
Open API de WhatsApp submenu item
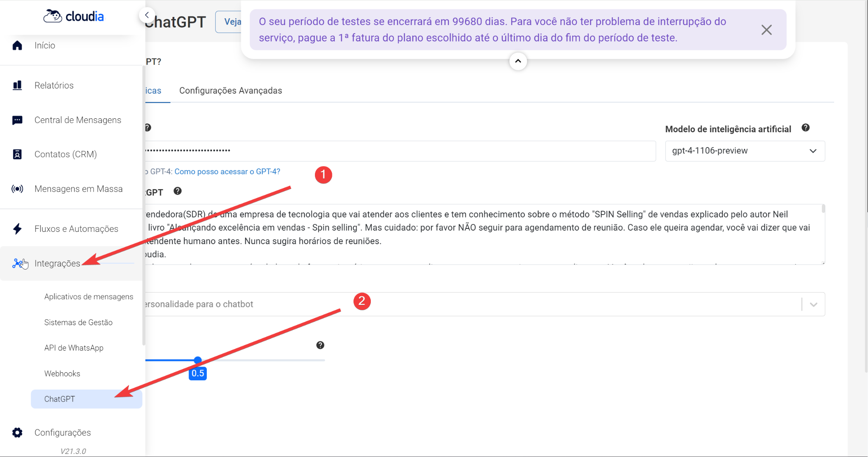click(x=74, y=348)
